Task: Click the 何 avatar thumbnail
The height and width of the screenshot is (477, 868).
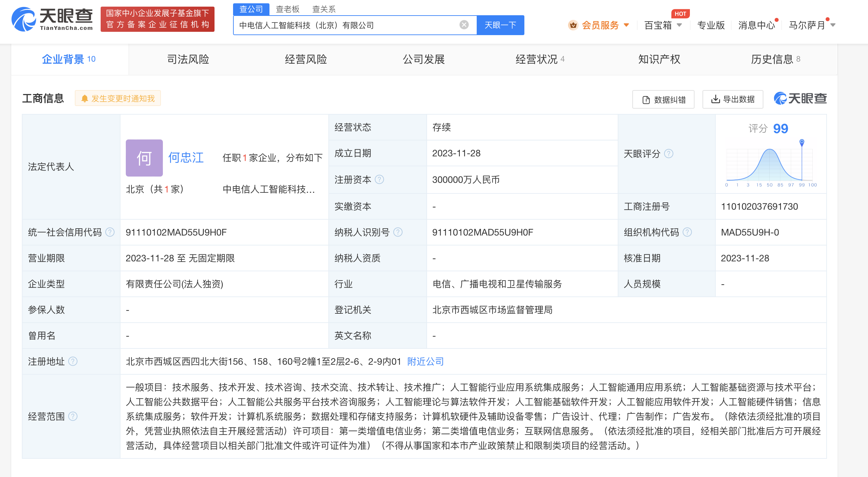Action: coord(144,158)
